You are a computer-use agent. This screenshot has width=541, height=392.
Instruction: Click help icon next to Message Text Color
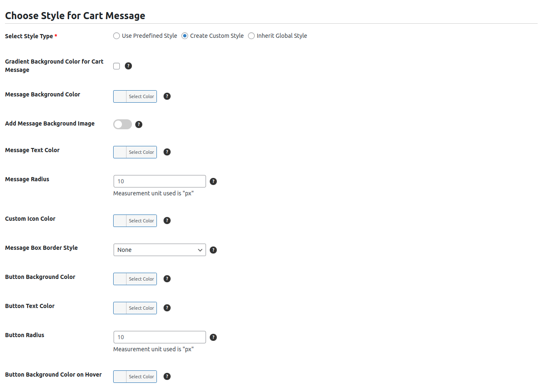pyautogui.click(x=167, y=152)
